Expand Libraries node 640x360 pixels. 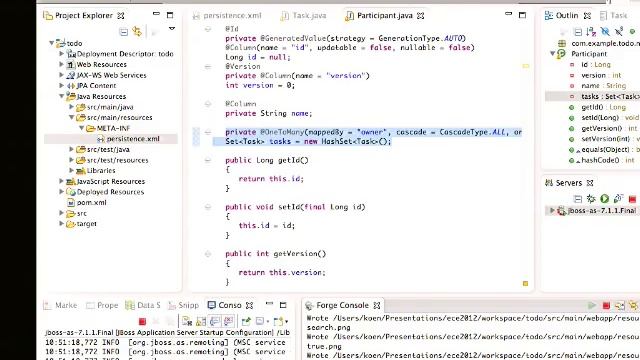click(71, 170)
